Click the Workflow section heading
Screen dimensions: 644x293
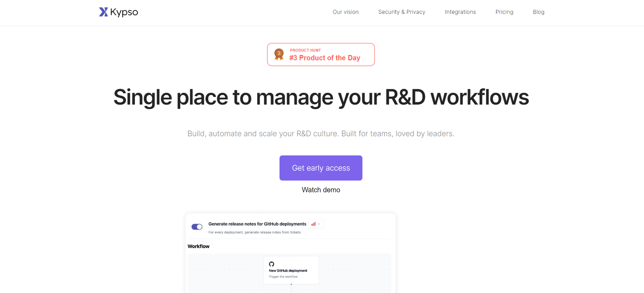click(198, 246)
